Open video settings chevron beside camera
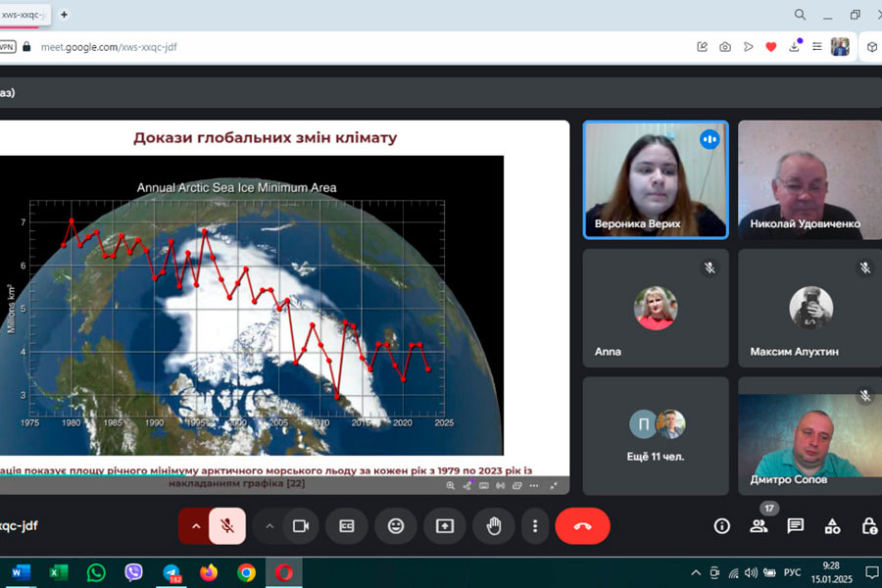882x588 pixels. coord(269,526)
